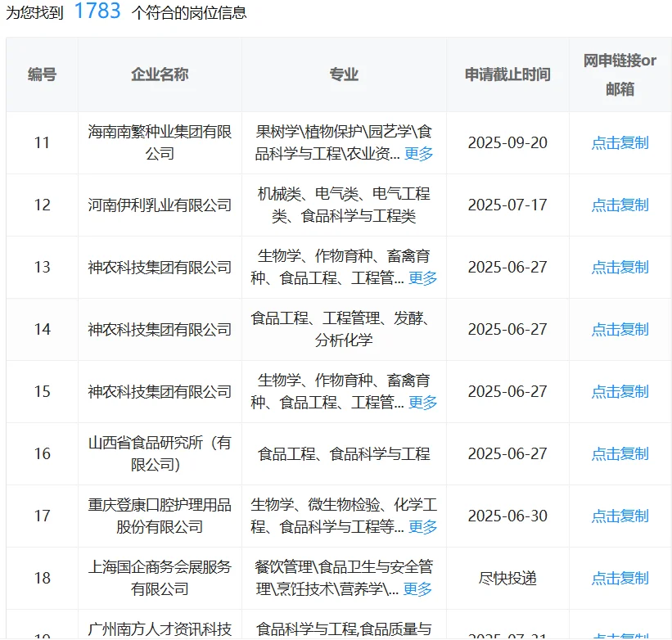Viewport: 672px width, 640px height.
Task: Click 点击复制 in row 14
Action: [620, 329]
